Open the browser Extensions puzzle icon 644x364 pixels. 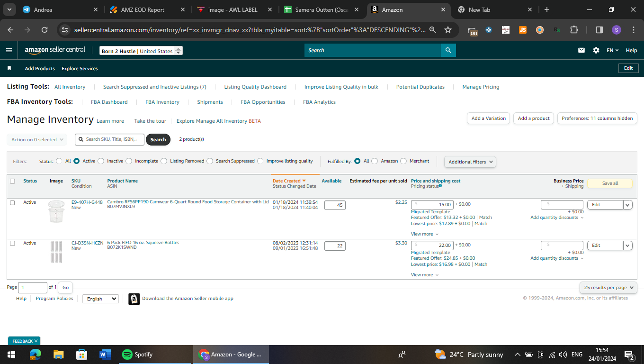coord(574,30)
